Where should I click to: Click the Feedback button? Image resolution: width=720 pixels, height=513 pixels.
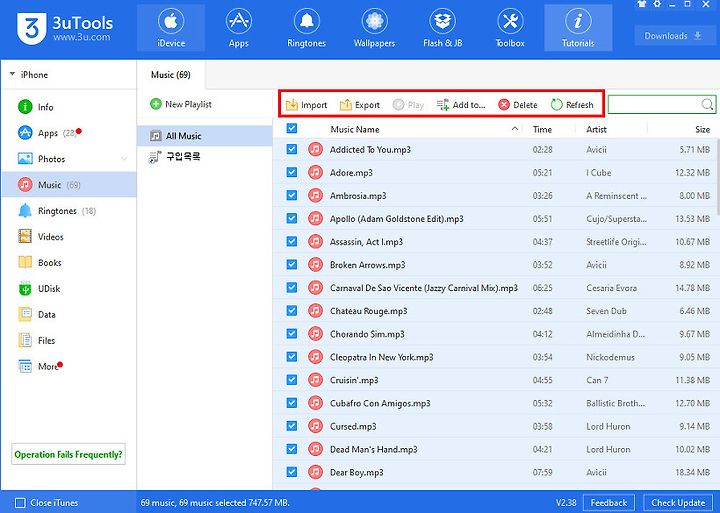608,503
